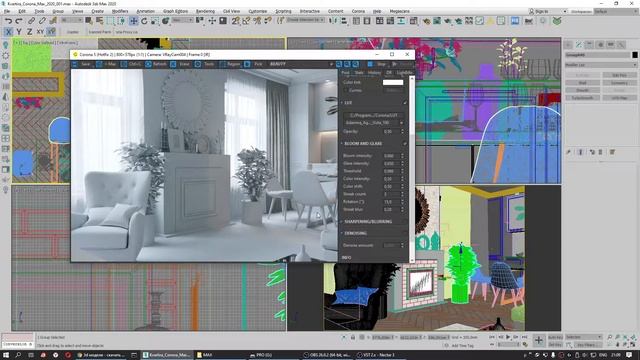Switch to the LightMix tab
The width and height of the screenshot is (640, 360).
coord(404,73)
